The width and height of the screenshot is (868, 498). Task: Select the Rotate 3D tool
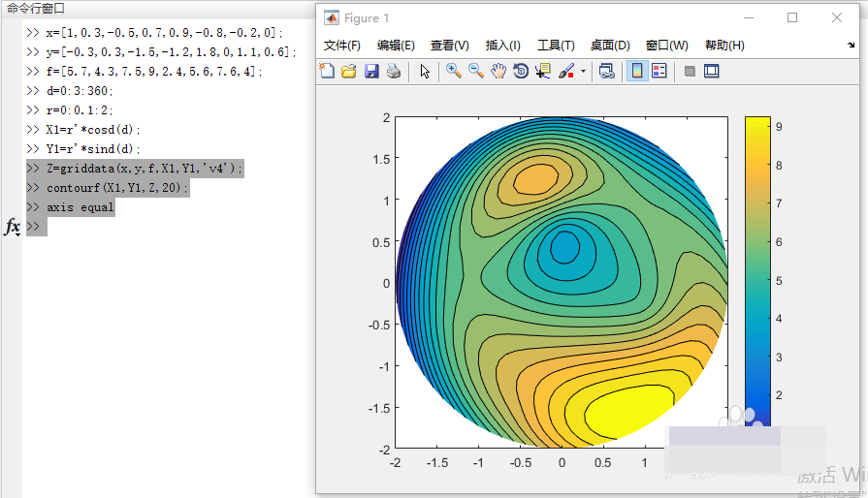tap(521, 71)
